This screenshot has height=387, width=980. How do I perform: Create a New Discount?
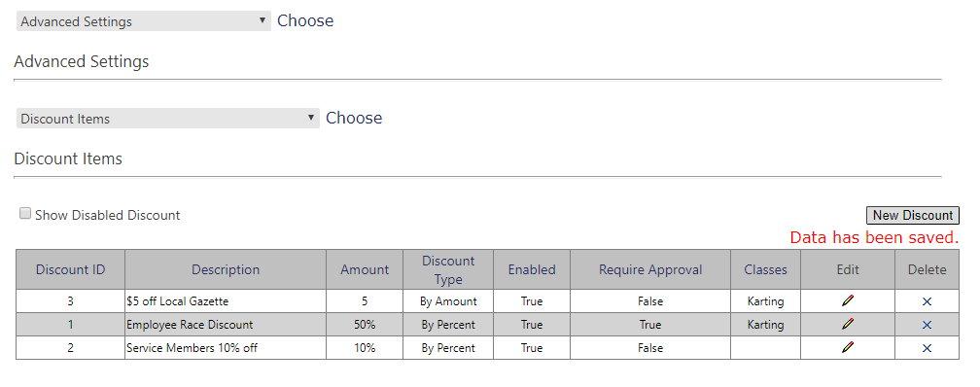[913, 215]
